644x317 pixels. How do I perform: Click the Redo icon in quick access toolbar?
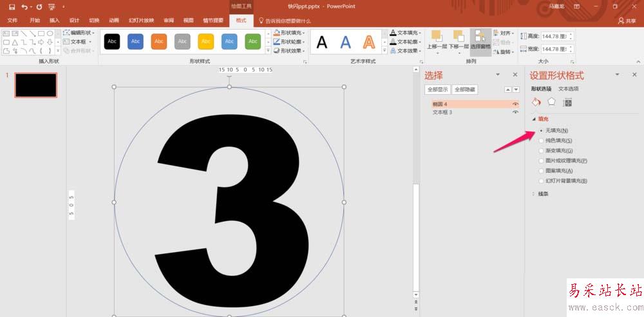pyautogui.click(x=39, y=7)
